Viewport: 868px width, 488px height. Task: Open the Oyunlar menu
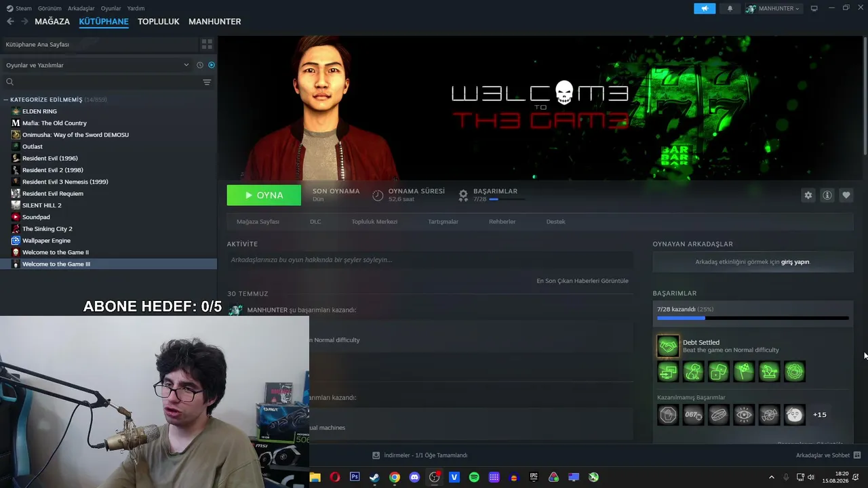click(x=111, y=8)
